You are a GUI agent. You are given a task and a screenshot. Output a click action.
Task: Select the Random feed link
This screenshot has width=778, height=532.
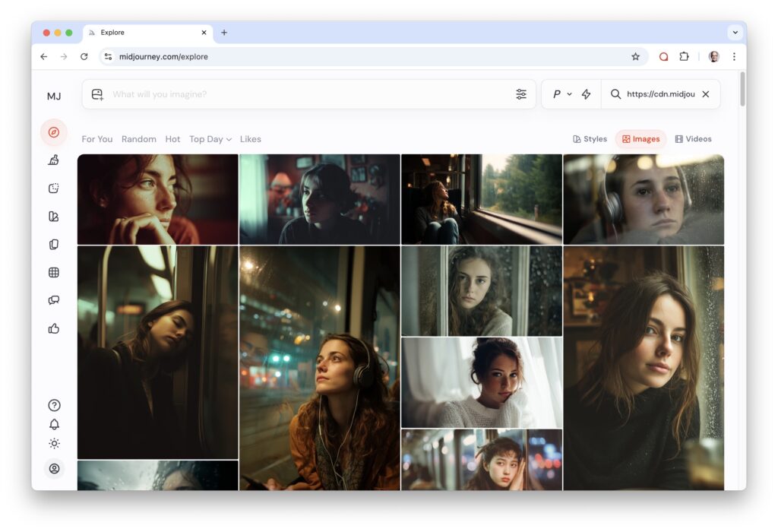click(x=139, y=139)
